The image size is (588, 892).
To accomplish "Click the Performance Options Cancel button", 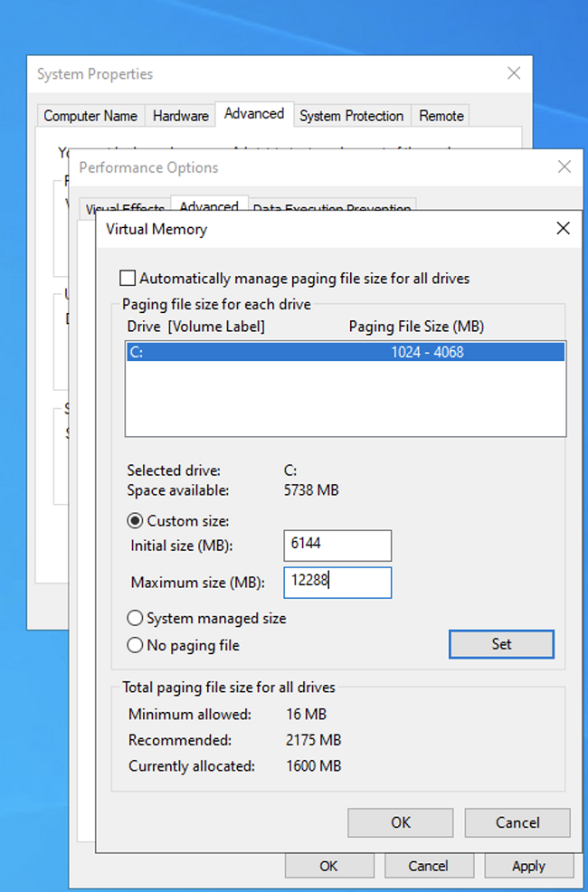I will 428,867.
